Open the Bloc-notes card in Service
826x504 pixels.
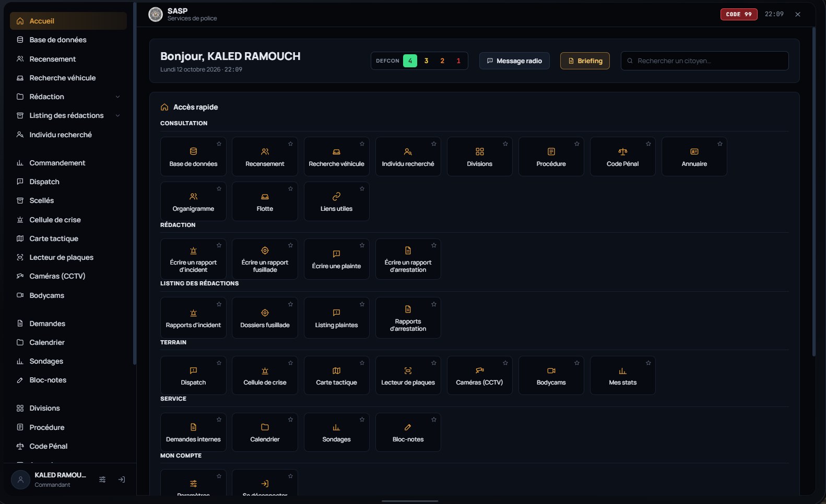(x=408, y=433)
